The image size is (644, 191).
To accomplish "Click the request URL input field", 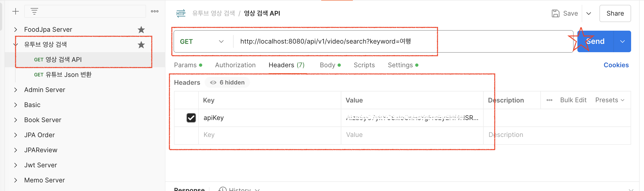I will pos(403,41).
